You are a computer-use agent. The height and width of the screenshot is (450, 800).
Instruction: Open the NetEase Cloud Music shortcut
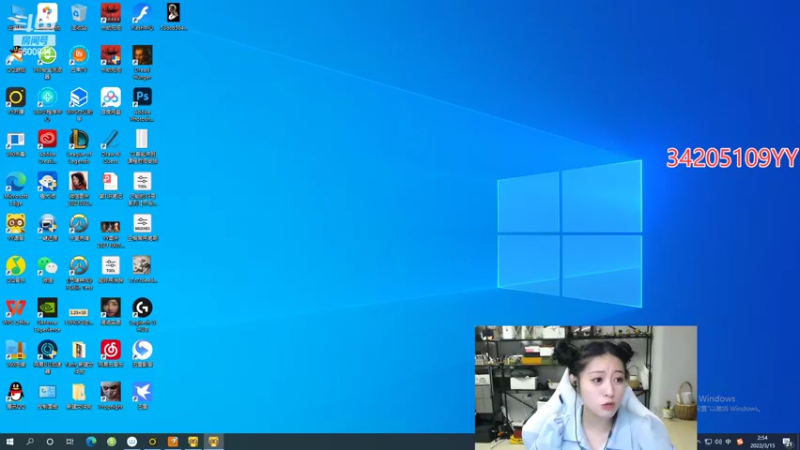pyautogui.click(x=111, y=354)
